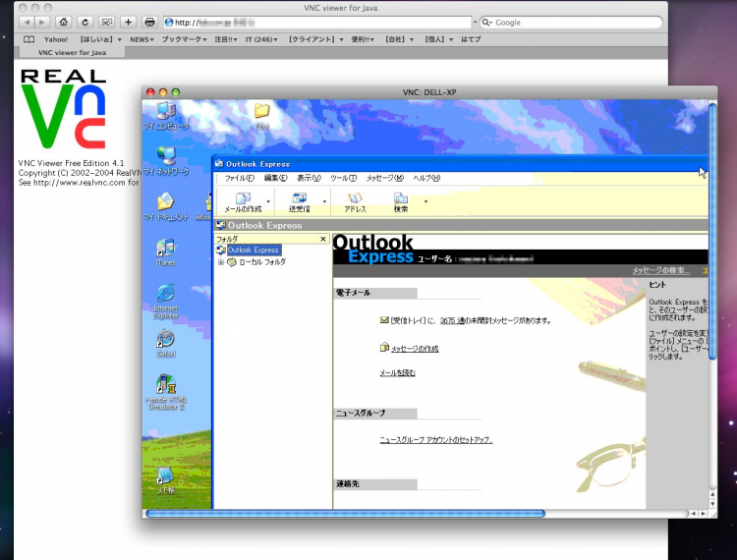Expand ローカル フォルダ tree node

[220, 262]
